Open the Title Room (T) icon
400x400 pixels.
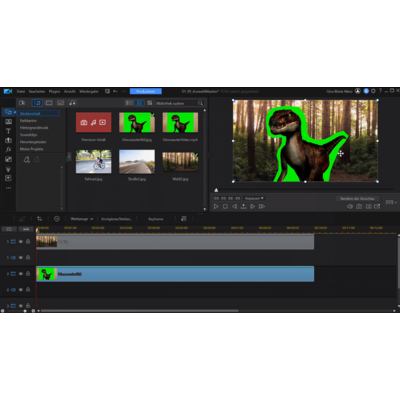pos(8,131)
